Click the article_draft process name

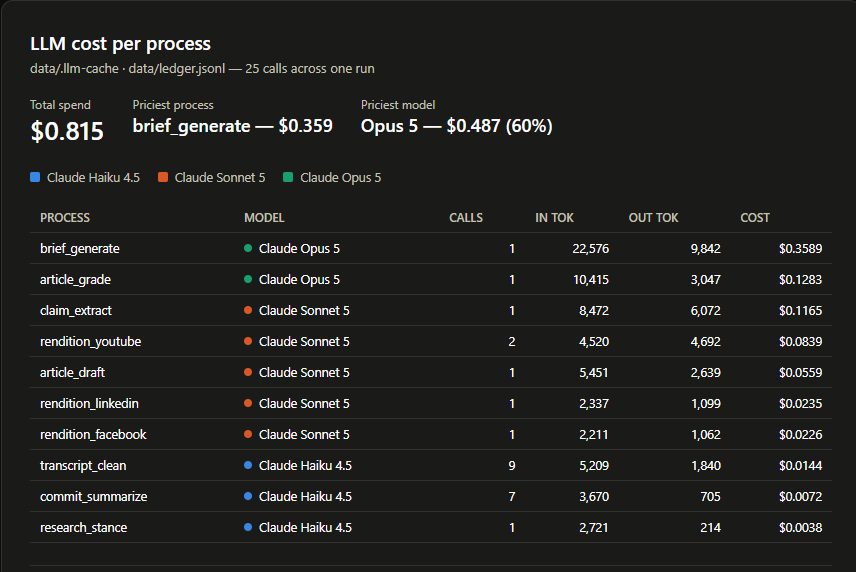[73, 373]
